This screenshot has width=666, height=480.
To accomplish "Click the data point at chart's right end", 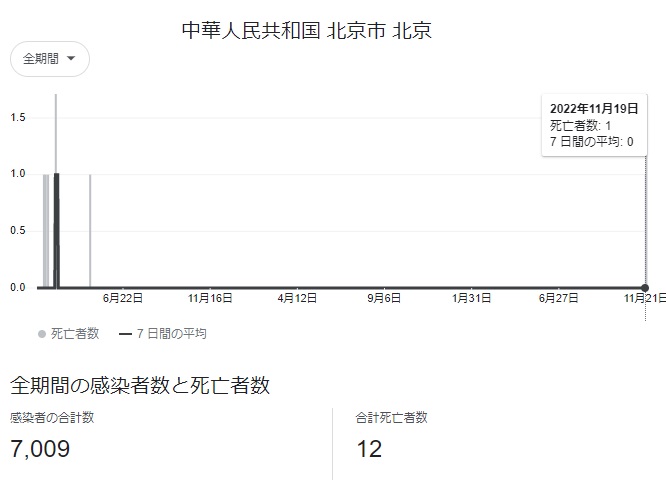I will 645,288.
